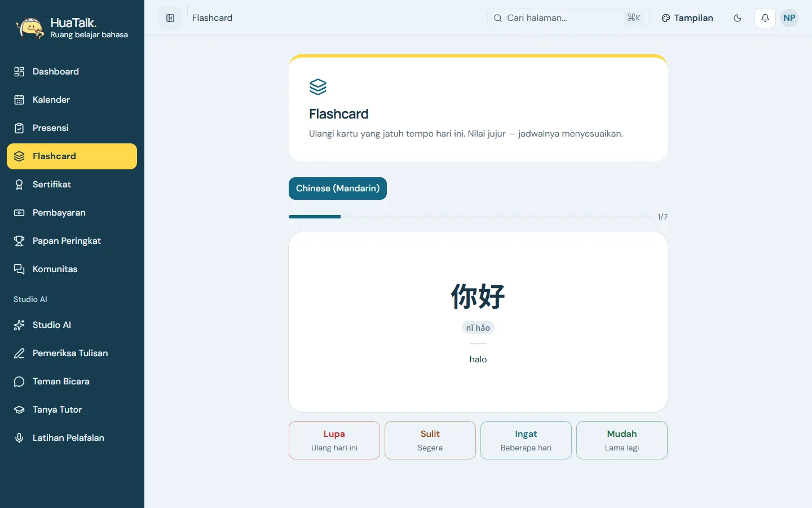Click the HuaTalk mascot logo
The height and width of the screenshot is (508, 812).
coord(30,28)
